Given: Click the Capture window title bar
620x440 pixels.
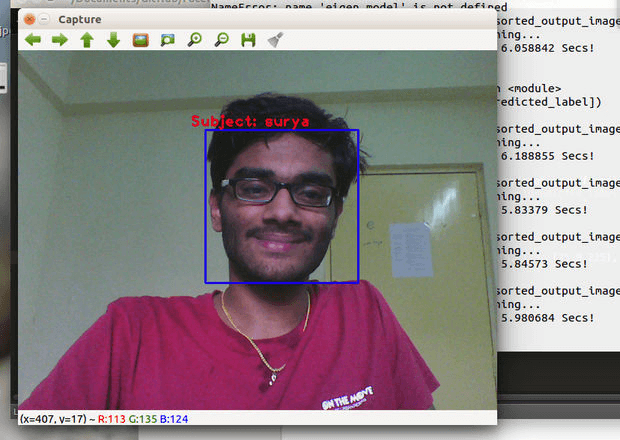Looking at the screenshot, I should click(x=257, y=19).
